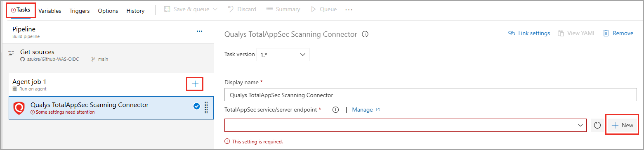Image resolution: width=644 pixels, height=150 pixels.
Task: Click the Get sources list icon
Action: click(x=11, y=54)
